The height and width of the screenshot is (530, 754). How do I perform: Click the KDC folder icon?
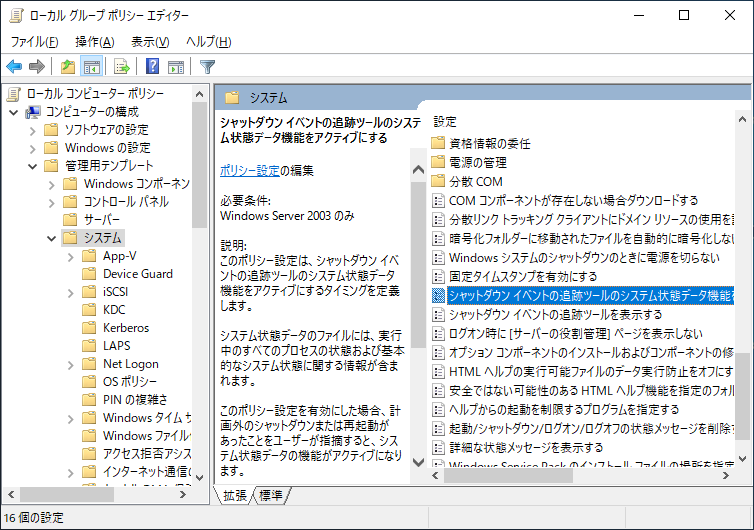click(89, 309)
